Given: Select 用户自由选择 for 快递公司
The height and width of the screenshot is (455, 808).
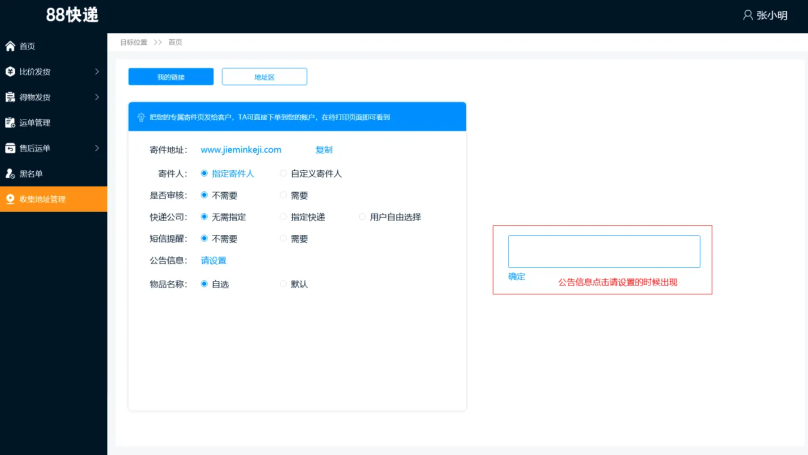Looking at the screenshot, I should (363, 217).
